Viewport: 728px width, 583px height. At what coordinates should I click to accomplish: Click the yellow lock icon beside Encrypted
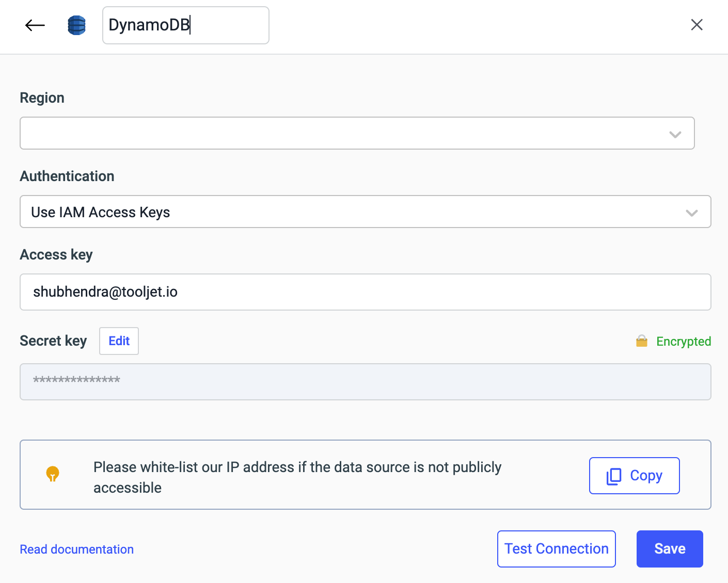point(641,341)
